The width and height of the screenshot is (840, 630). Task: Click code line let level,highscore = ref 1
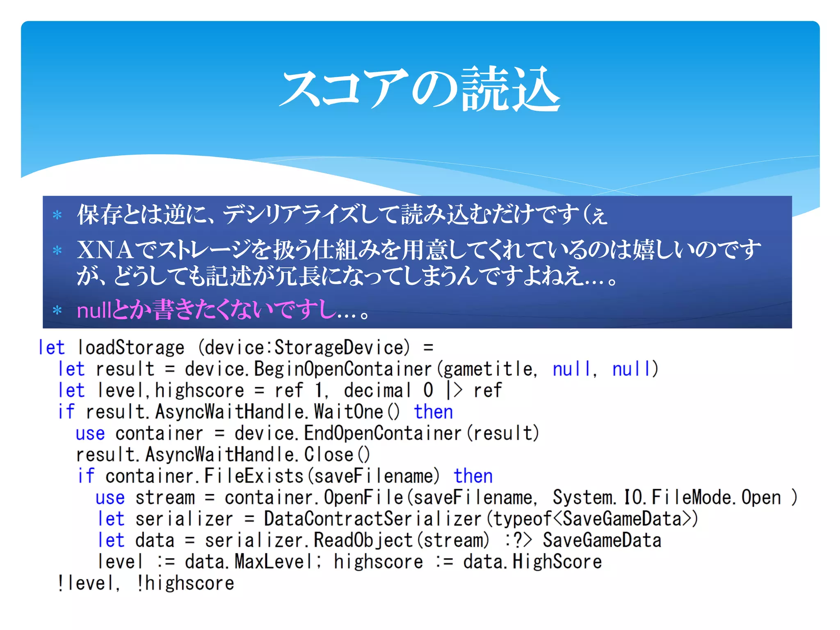click(279, 390)
